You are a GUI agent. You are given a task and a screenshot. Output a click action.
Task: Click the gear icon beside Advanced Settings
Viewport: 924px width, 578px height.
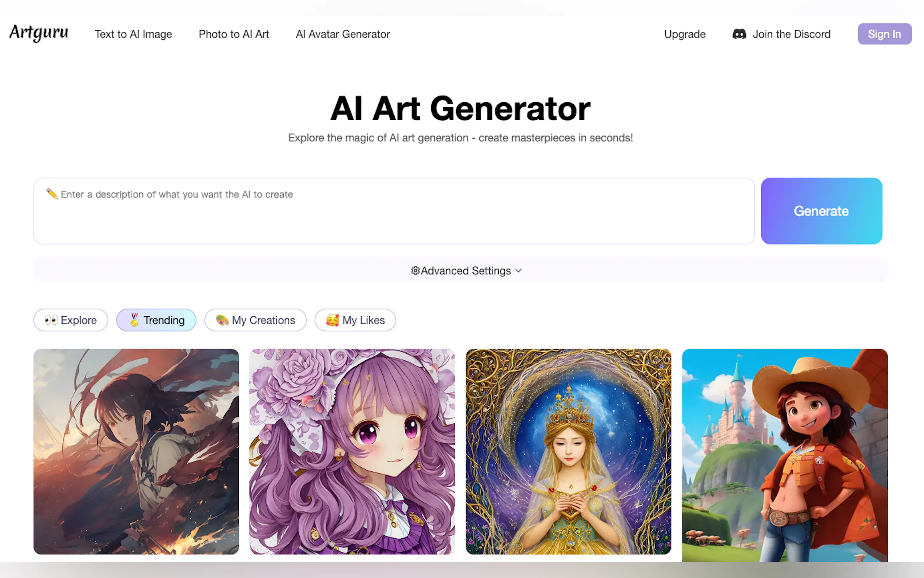click(x=415, y=271)
